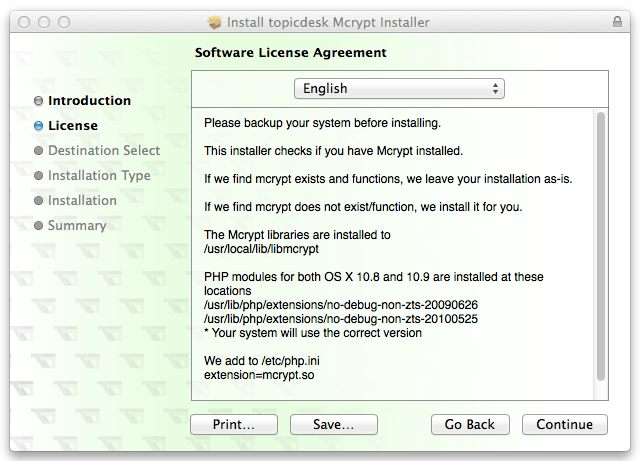This screenshot has height=461, width=642.
Task: Click the extension=mcrypt.so line
Action: [x=259, y=375]
